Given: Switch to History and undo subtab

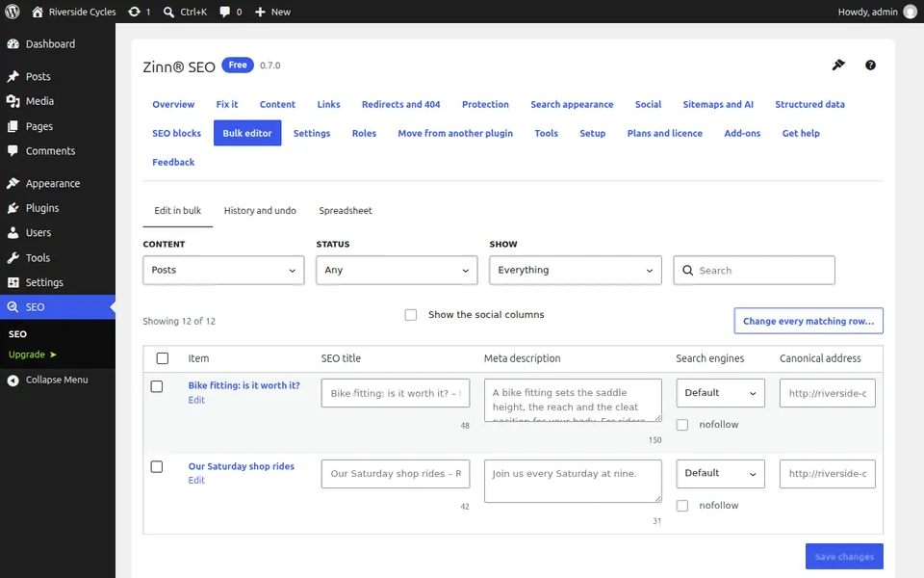Looking at the screenshot, I should (260, 211).
